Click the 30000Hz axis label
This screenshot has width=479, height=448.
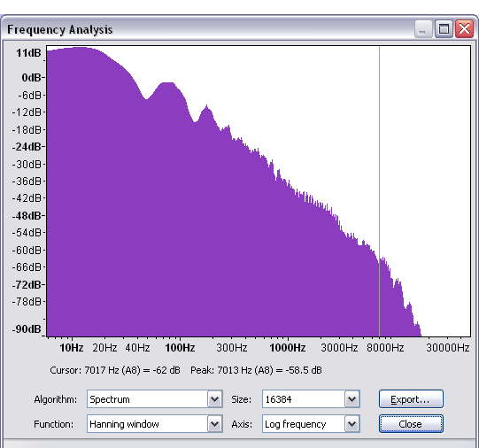447,348
